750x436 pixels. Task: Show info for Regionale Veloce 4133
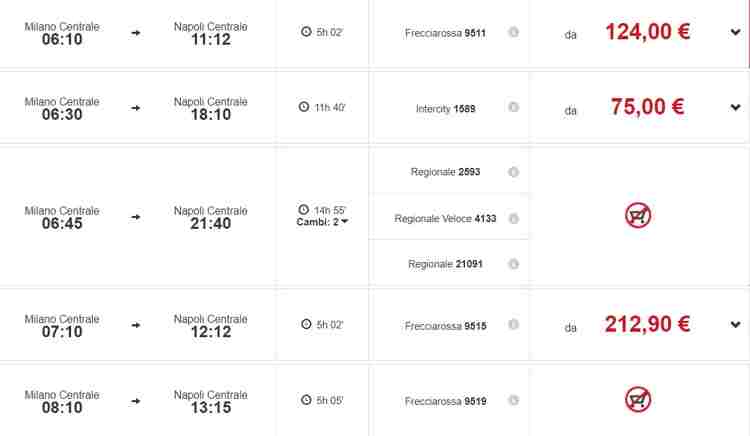513,218
